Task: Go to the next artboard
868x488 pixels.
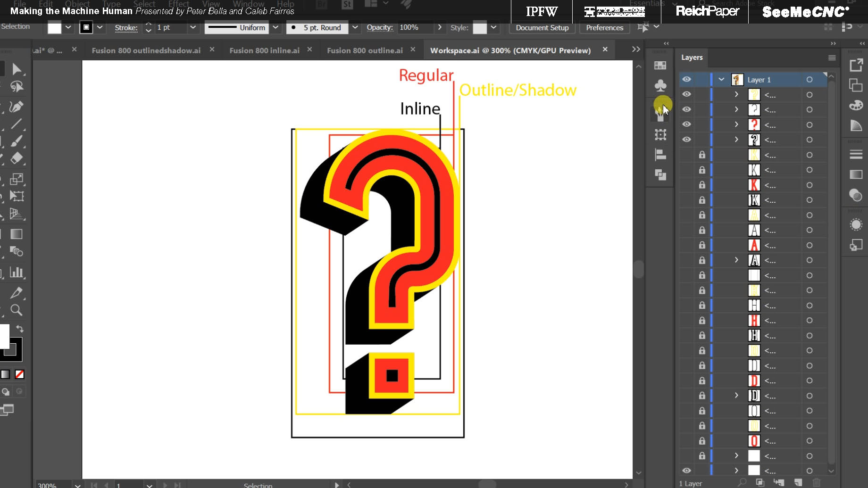Action: [x=165, y=485]
